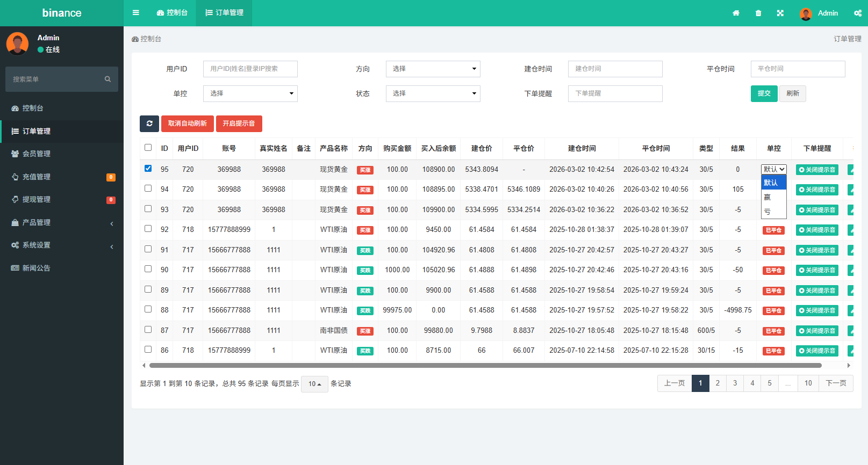This screenshot has width=868, height=465.
Task: Click the dark refresh icon button
Action: point(149,123)
